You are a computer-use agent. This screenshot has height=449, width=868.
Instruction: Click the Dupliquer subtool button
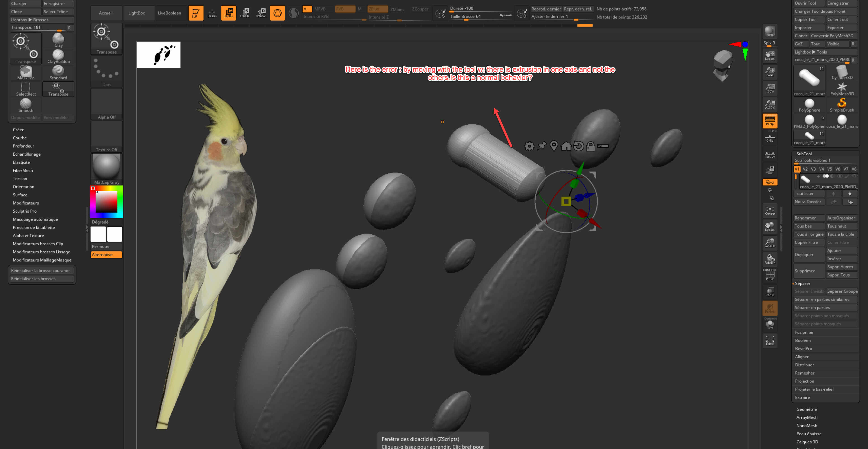pyautogui.click(x=808, y=254)
